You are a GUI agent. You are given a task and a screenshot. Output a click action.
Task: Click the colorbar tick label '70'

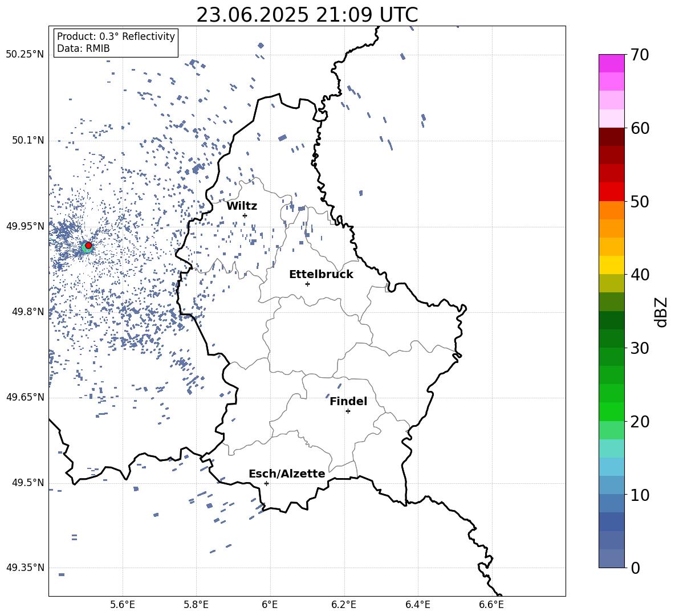(640, 55)
